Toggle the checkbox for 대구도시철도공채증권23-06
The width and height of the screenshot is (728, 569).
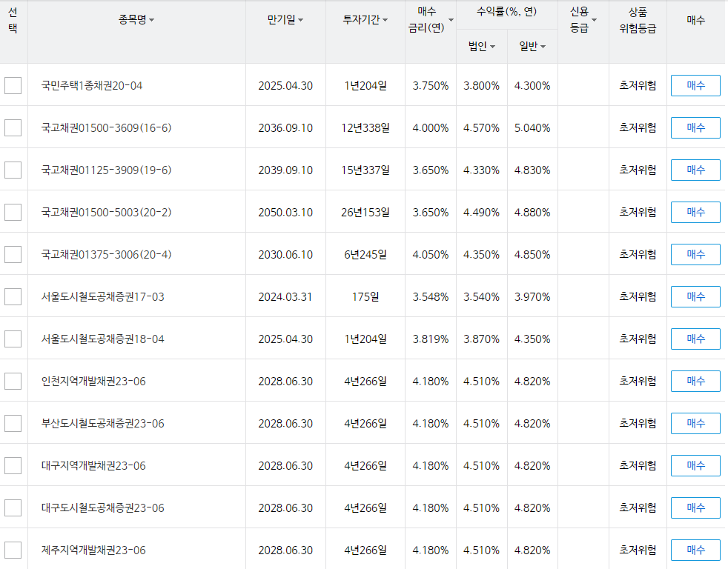click(13, 508)
